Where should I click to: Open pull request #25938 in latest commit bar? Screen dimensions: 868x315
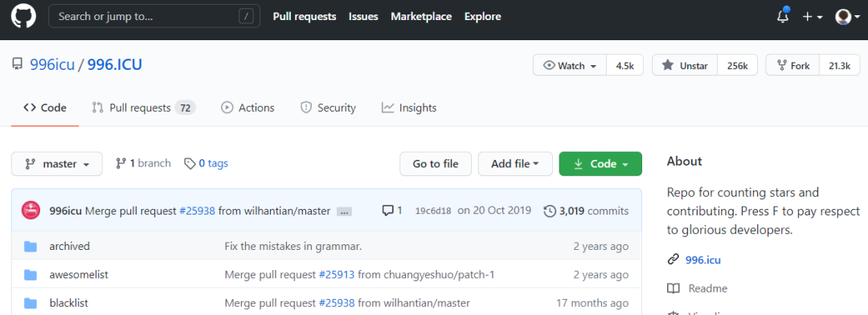point(197,211)
